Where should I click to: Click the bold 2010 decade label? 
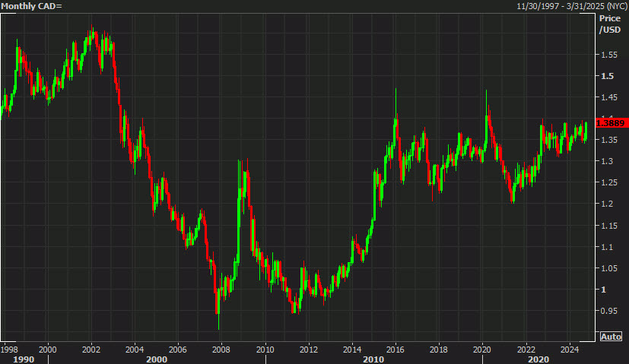point(373,359)
